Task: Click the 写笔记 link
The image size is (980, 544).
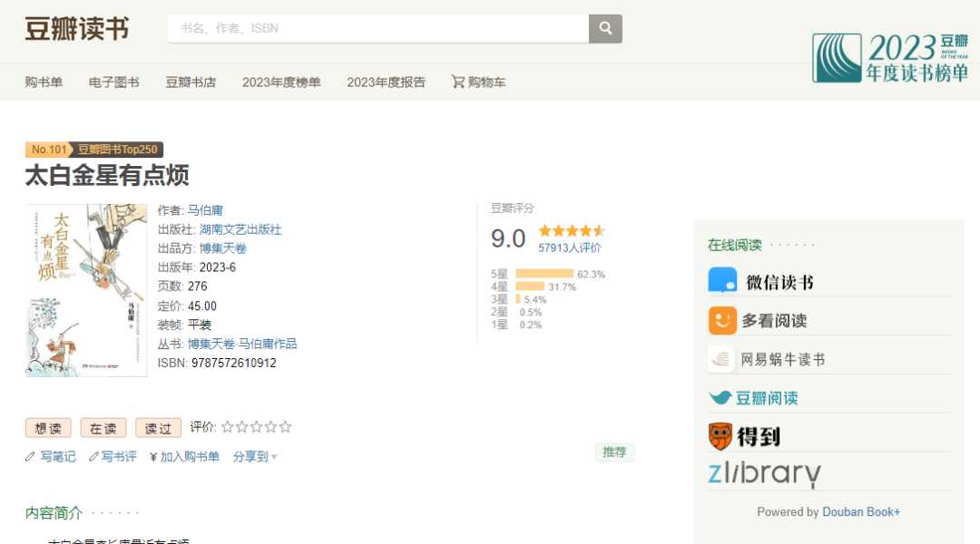Action: (x=57, y=457)
